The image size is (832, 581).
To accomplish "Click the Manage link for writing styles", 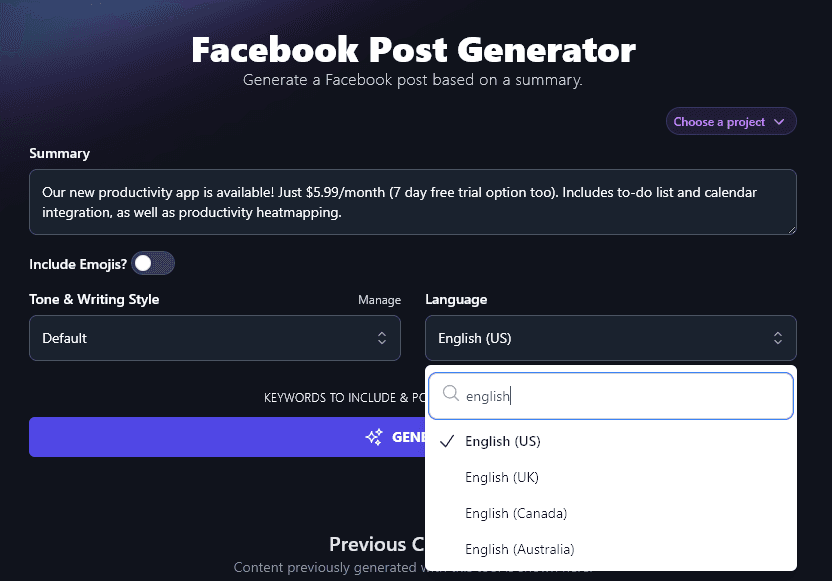I will (380, 299).
